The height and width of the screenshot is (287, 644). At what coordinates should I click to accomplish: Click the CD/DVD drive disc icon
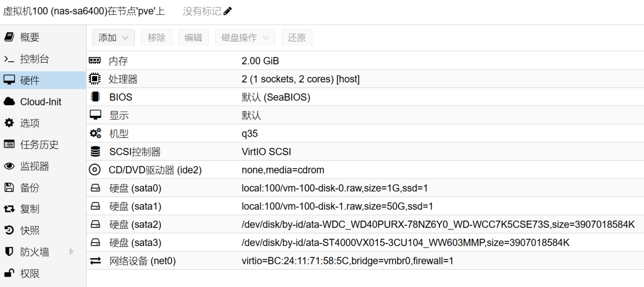pos(95,170)
